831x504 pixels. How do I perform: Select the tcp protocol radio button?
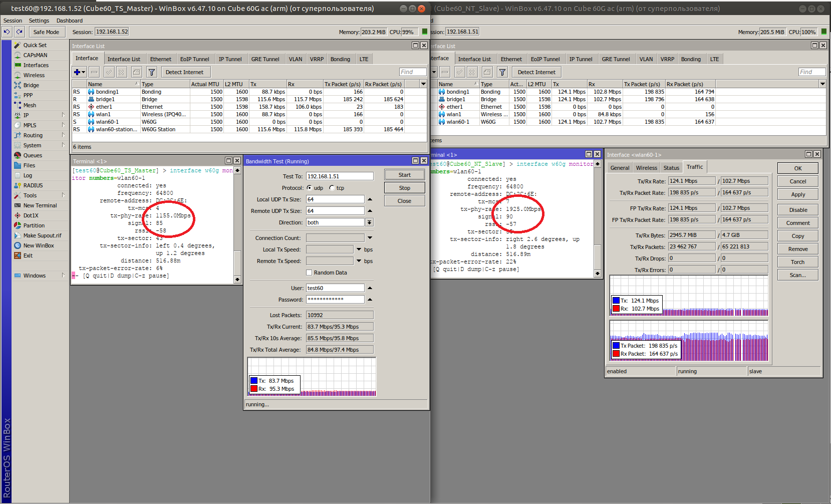point(332,188)
